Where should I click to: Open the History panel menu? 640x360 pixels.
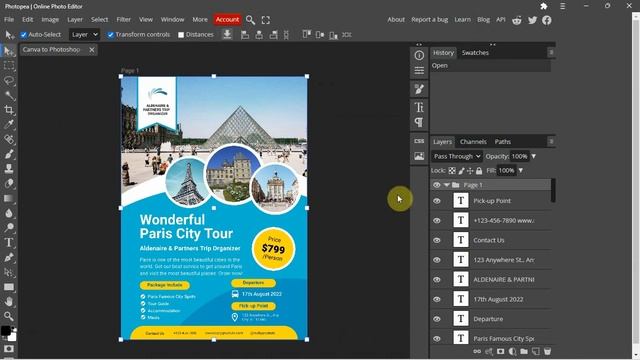[x=551, y=52]
